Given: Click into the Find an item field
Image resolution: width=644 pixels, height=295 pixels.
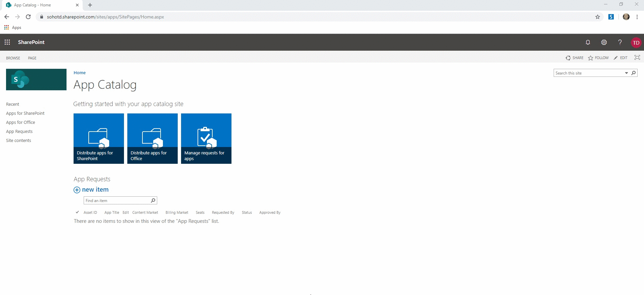Looking at the screenshot, I should [117, 200].
